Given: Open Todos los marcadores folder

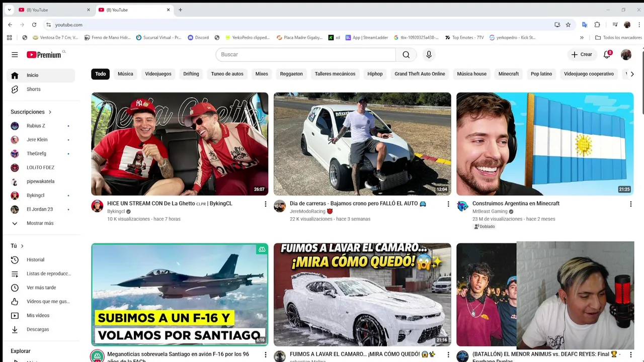Looking at the screenshot, I should pos(618,37).
